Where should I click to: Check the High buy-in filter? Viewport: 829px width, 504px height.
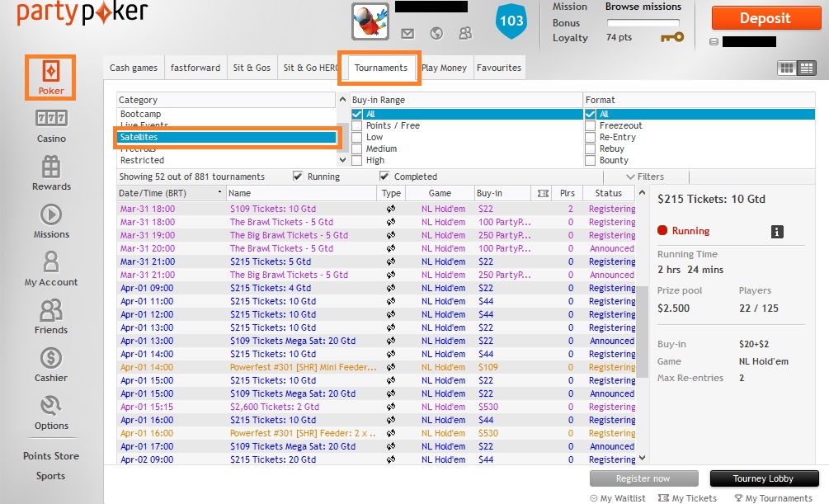(357, 160)
